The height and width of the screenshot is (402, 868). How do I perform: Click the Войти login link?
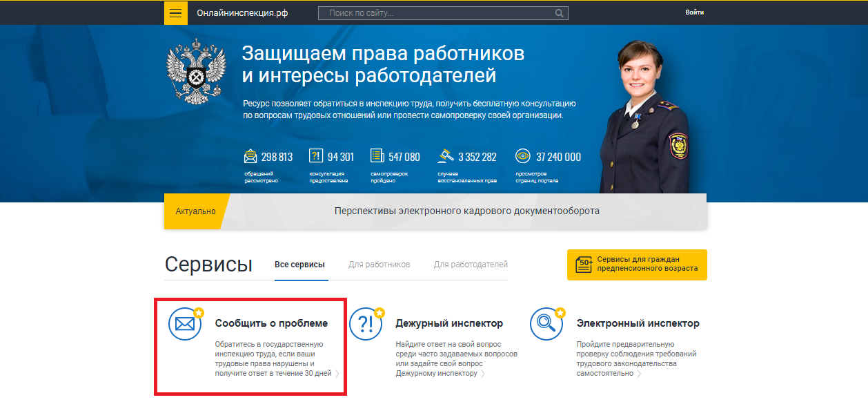[x=694, y=12]
